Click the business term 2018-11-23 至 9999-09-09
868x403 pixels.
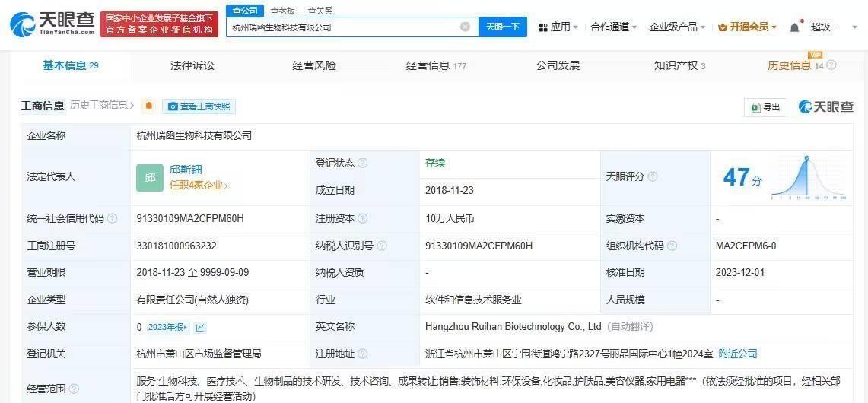192,273
